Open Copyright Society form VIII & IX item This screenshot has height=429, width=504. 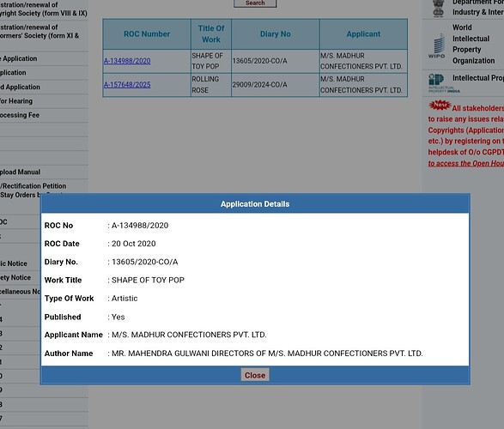pyautogui.click(x=44, y=9)
